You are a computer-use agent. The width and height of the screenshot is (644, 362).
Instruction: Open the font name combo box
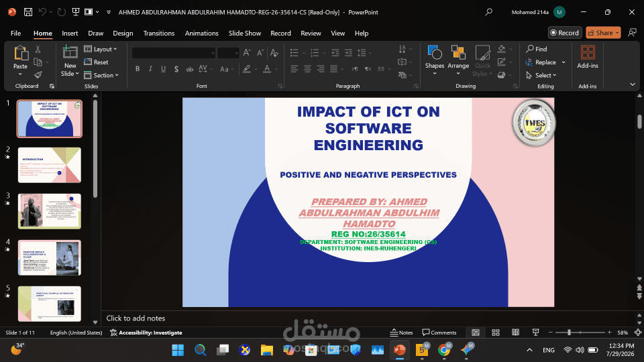tap(174, 52)
